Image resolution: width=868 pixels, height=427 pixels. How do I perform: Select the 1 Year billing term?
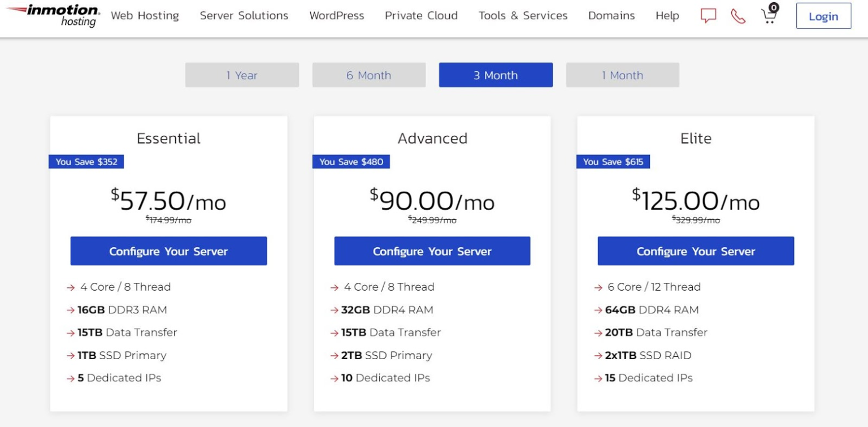242,75
